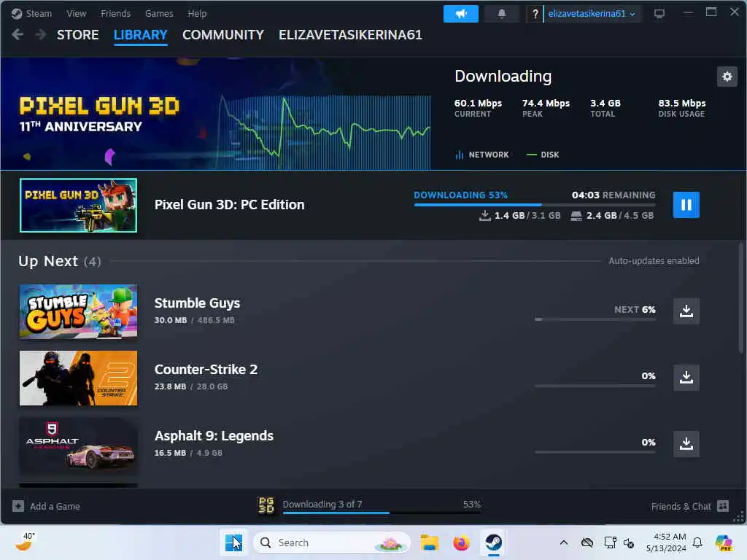
Task: Pause the Pixel Gun 3D download
Action: point(686,205)
